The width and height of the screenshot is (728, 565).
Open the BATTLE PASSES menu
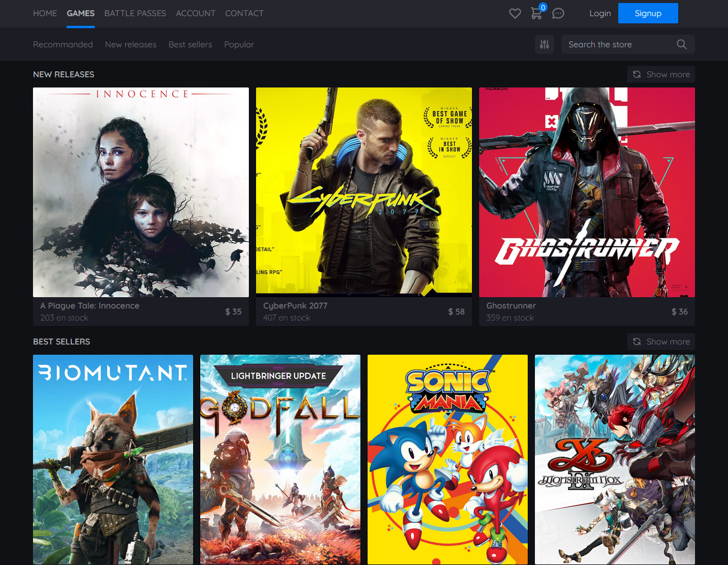[x=135, y=13]
